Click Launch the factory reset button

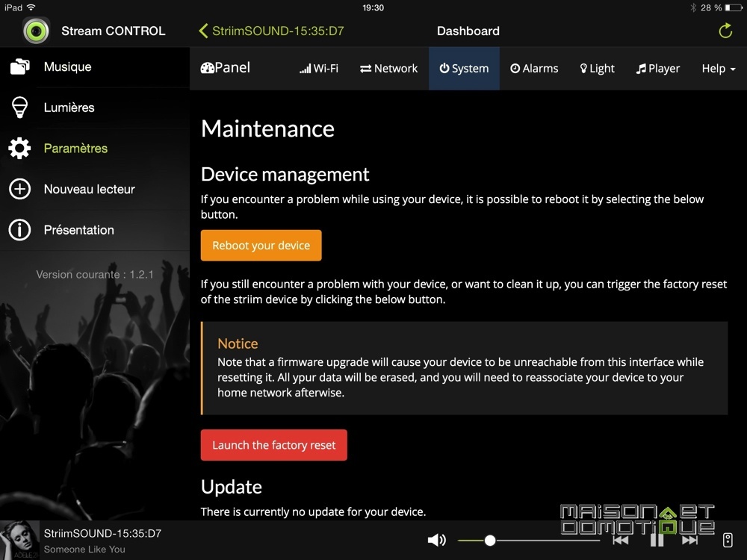point(274,445)
